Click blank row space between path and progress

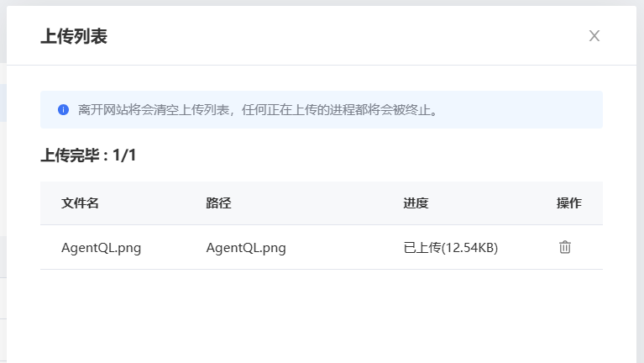click(x=344, y=248)
